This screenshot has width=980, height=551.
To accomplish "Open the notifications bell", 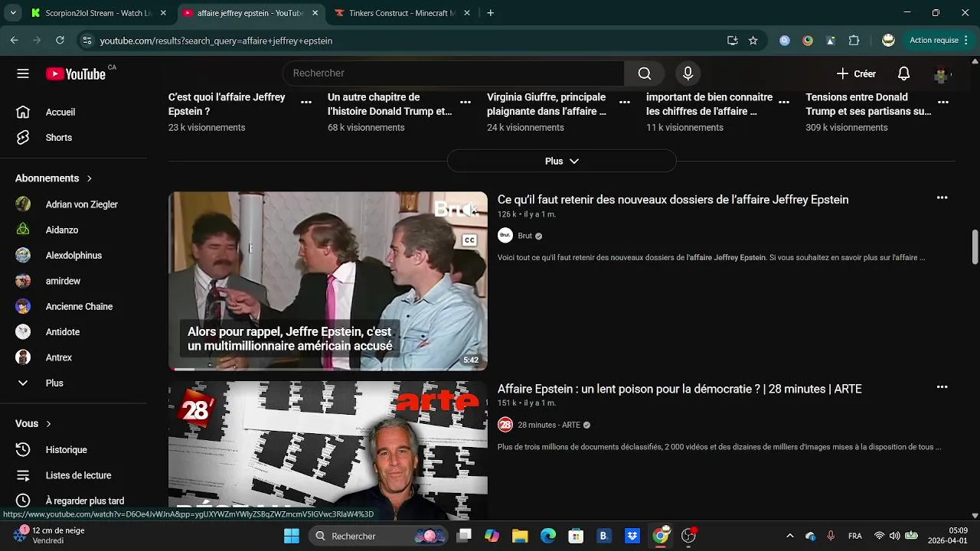I will pos(903,73).
